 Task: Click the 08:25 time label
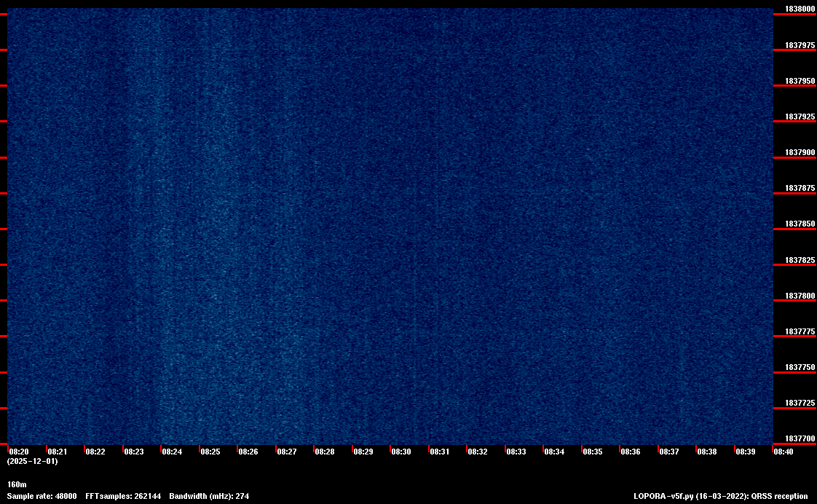pos(210,452)
